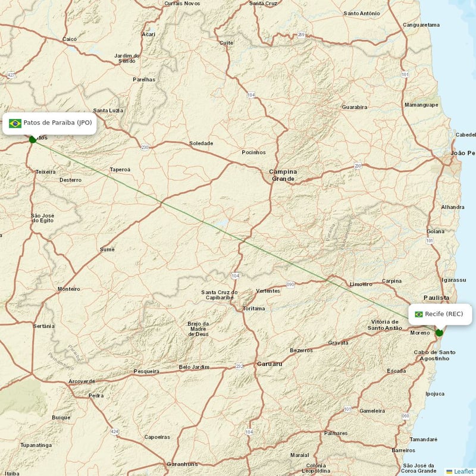Click the Carpina town label
The image size is (476, 476).
tap(392, 281)
